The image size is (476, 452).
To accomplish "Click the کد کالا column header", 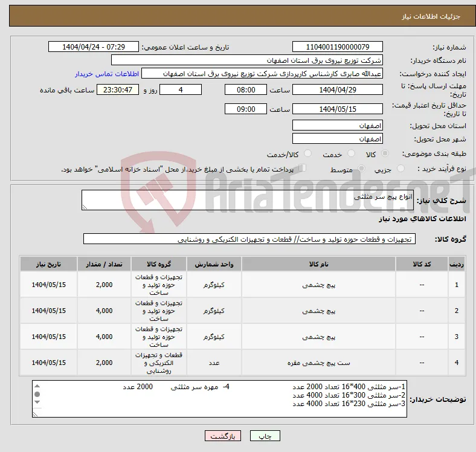I will click(422, 264).
